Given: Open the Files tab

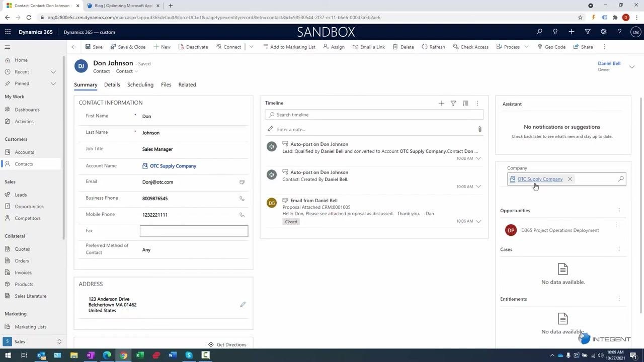Looking at the screenshot, I should pos(166,84).
